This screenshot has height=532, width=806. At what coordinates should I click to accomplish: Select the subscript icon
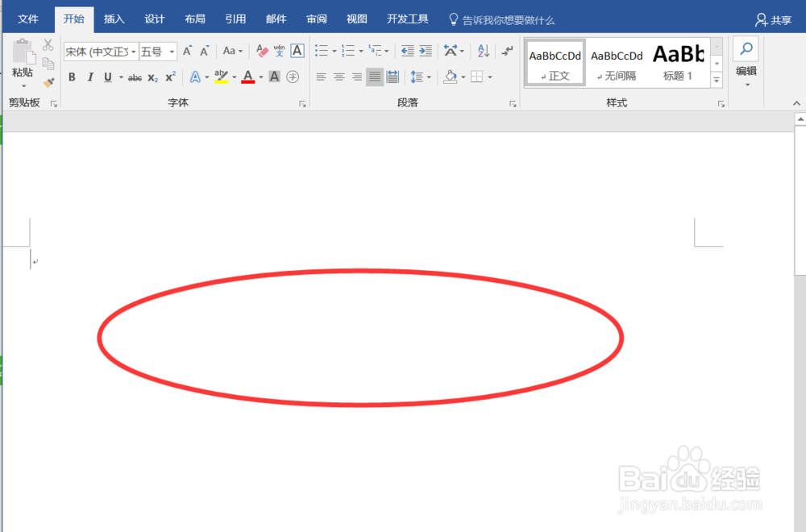152,77
